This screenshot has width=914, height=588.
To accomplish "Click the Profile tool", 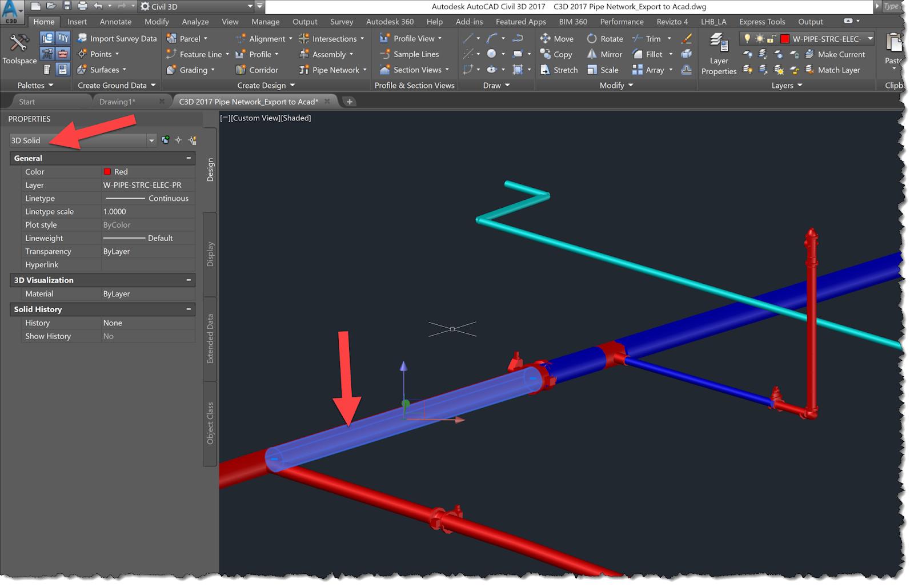I will pyautogui.click(x=257, y=54).
